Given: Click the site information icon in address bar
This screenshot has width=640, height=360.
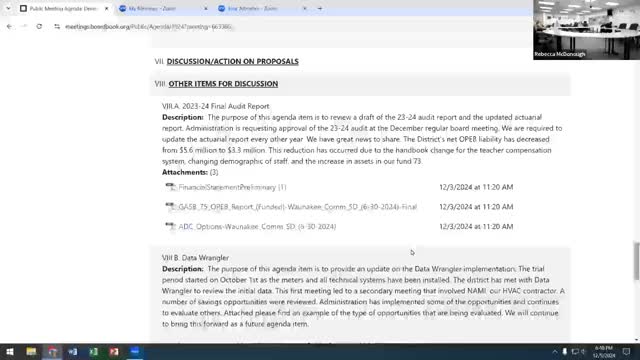Looking at the screenshot, I should [57, 27].
